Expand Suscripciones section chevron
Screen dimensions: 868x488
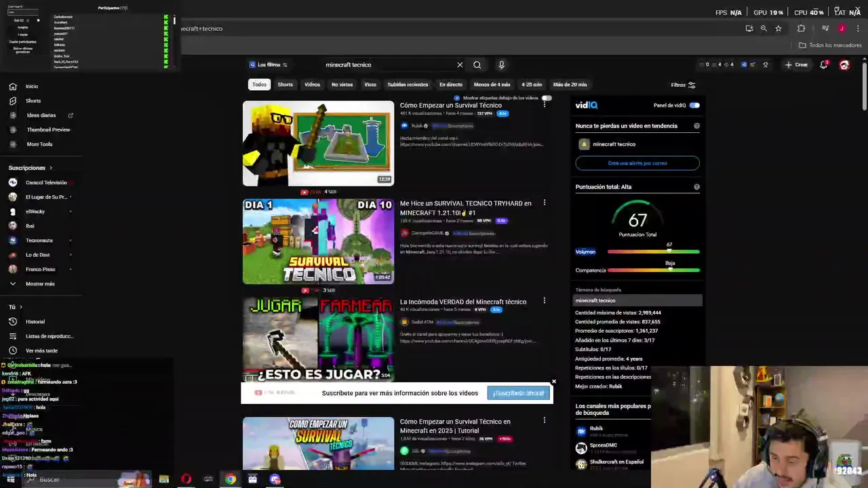50,168
